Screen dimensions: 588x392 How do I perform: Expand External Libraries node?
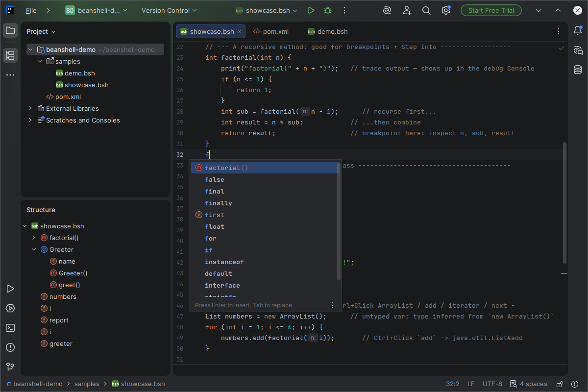[31, 108]
